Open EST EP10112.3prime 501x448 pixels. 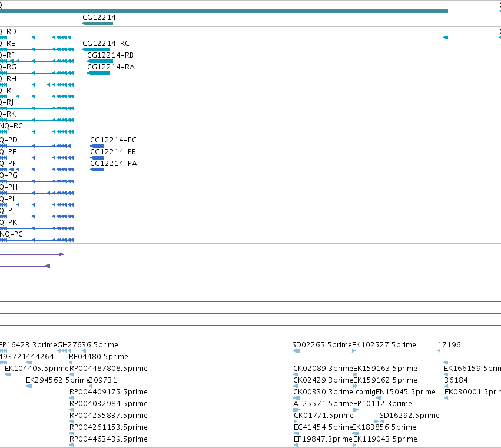coord(383,404)
